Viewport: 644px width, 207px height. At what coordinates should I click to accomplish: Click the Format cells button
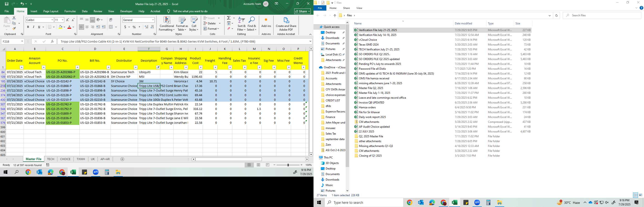tap(212, 29)
